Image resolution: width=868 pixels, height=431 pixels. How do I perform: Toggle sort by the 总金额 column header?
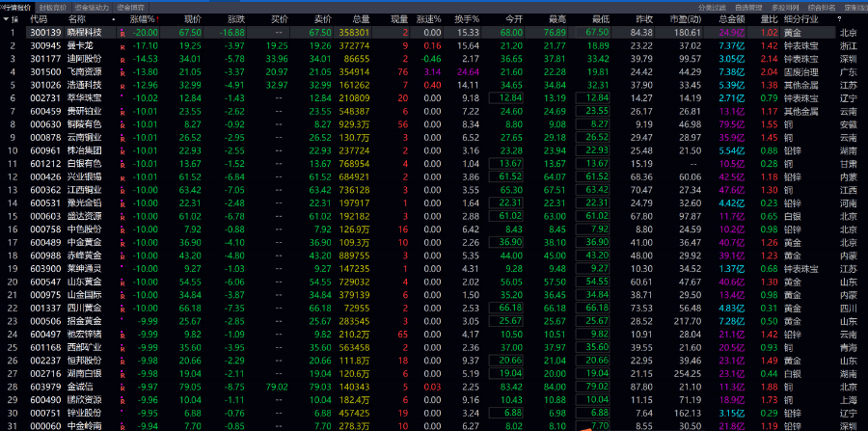point(730,18)
